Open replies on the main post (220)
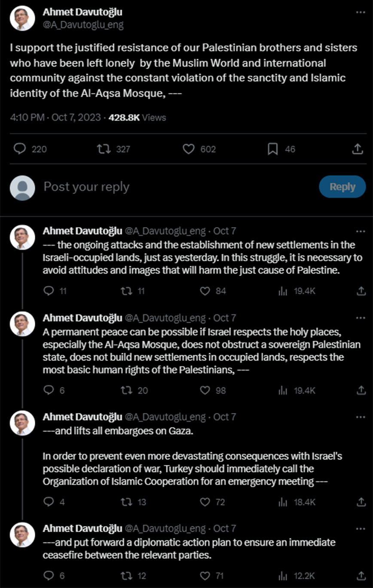Image resolution: width=373 pixels, height=588 pixels. pos(20,149)
